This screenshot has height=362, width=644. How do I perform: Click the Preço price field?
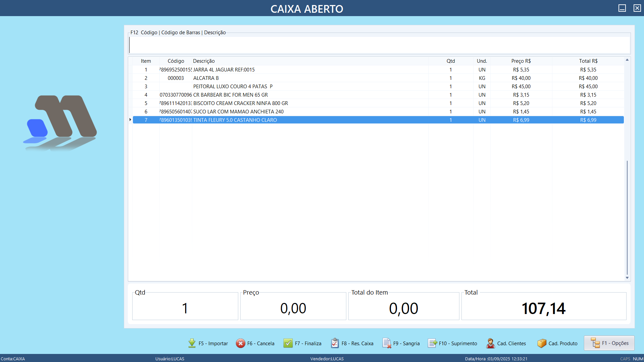pos(293,308)
